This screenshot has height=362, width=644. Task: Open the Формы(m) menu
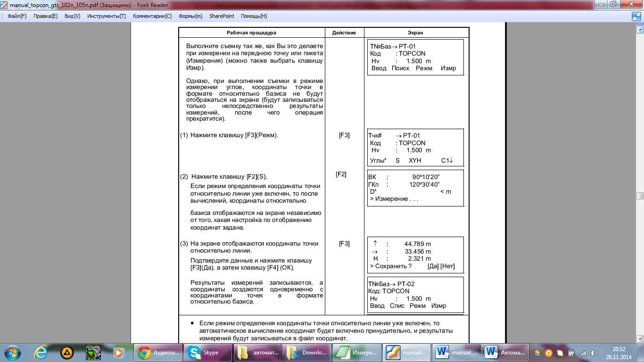click(x=190, y=16)
